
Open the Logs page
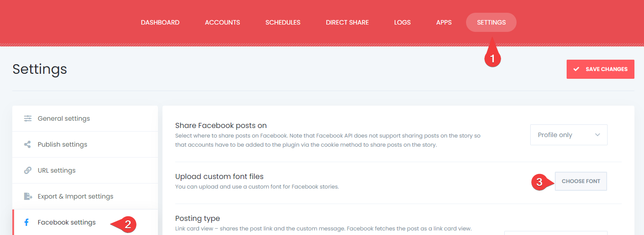pos(402,22)
